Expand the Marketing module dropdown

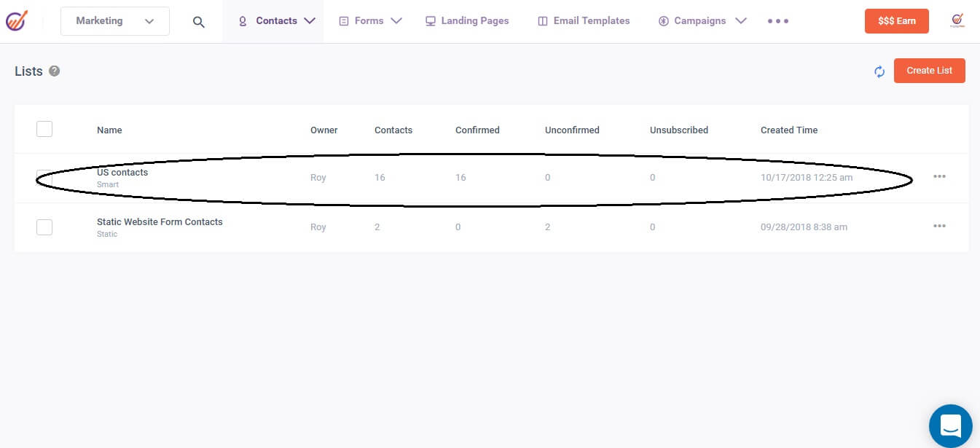click(x=114, y=21)
